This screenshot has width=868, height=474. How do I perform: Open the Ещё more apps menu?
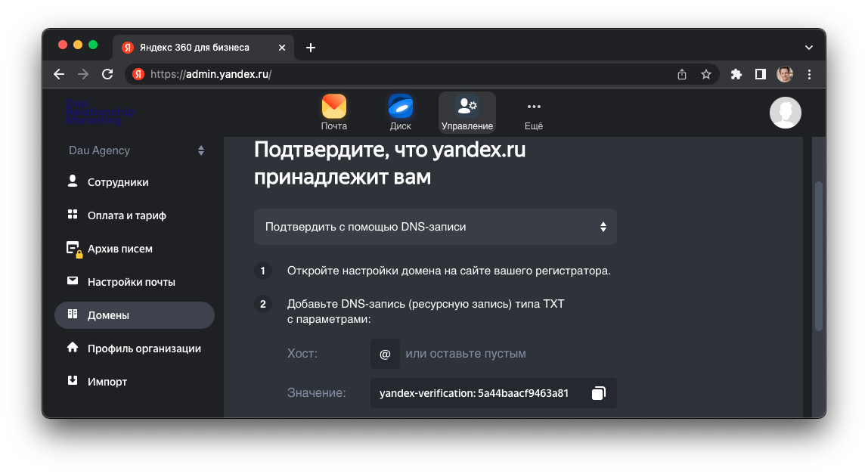(x=534, y=113)
